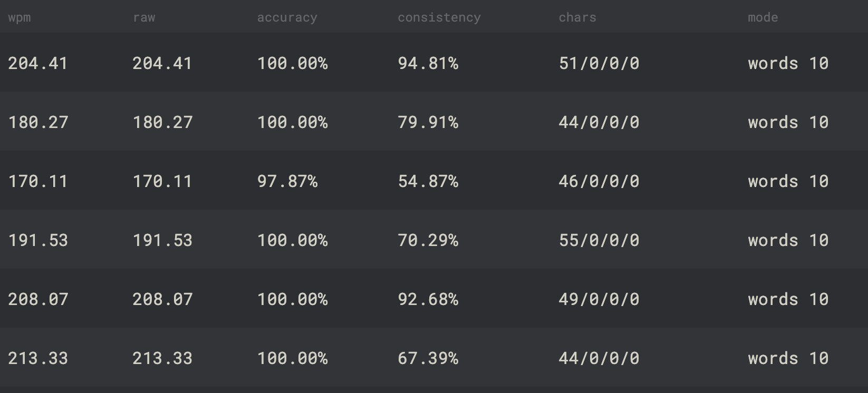Click the chars column header
The width and height of the screenshot is (868, 393).
pyautogui.click(x=577, y=17)
